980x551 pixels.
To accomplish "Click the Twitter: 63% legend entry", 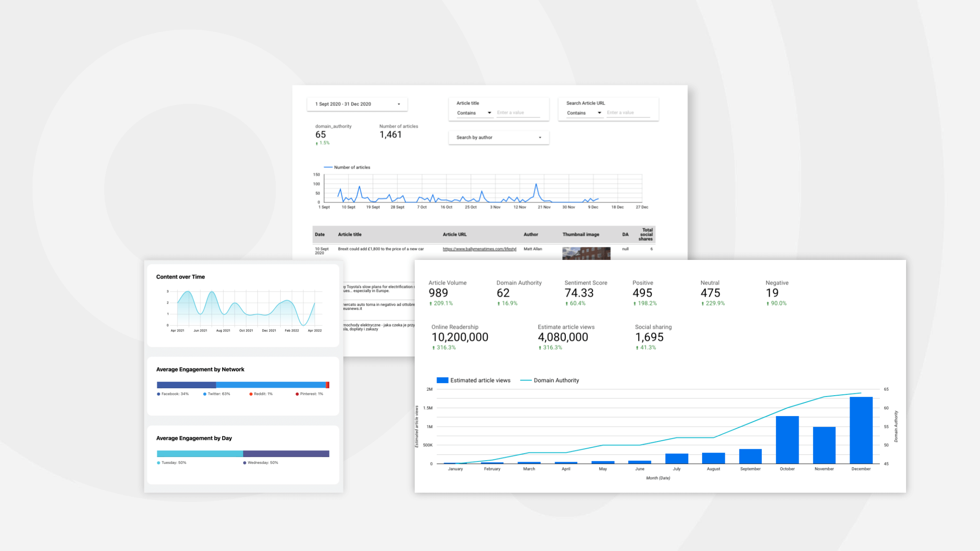I will point(217,394).
